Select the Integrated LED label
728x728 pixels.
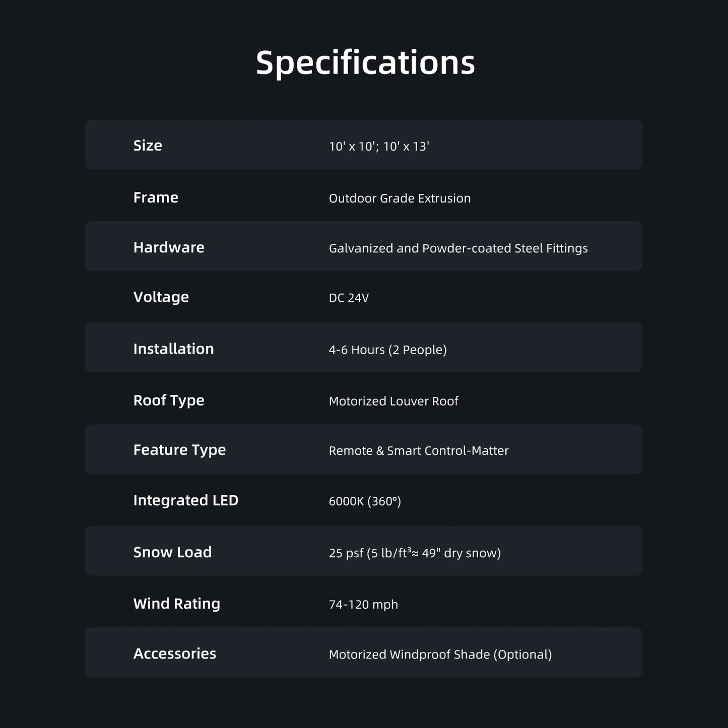(185, 500)
